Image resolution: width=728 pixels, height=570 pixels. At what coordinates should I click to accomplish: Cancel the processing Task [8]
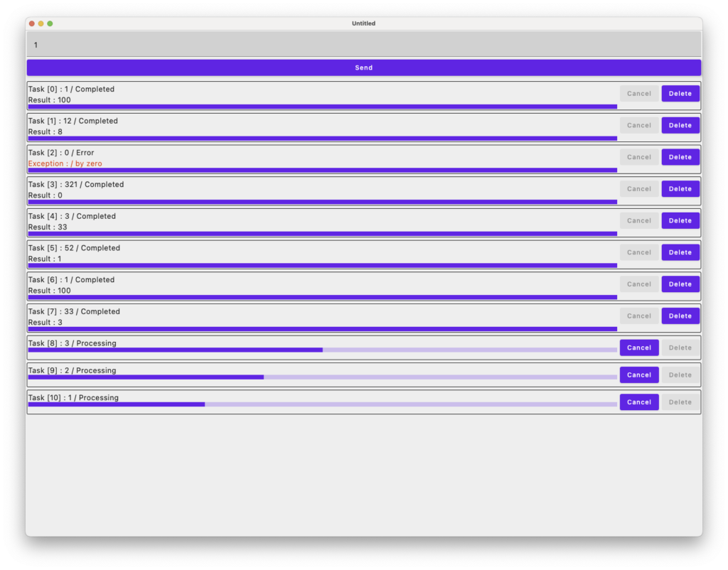[639, 348]
